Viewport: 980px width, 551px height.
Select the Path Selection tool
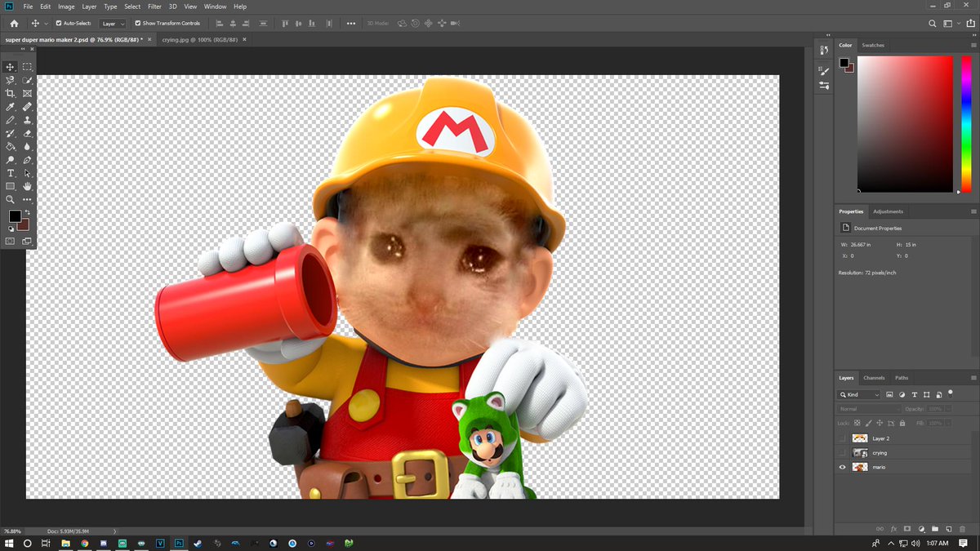pyautogui.click(x=27, y=173)
